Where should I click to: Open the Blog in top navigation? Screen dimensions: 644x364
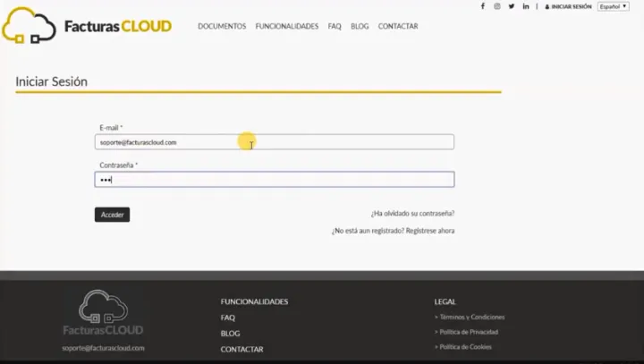[360, 27]
